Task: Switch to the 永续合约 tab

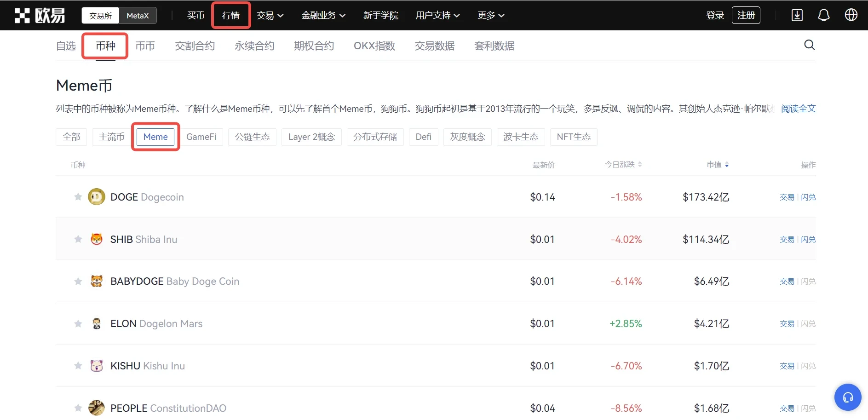Action: click(x=254, y=46)
